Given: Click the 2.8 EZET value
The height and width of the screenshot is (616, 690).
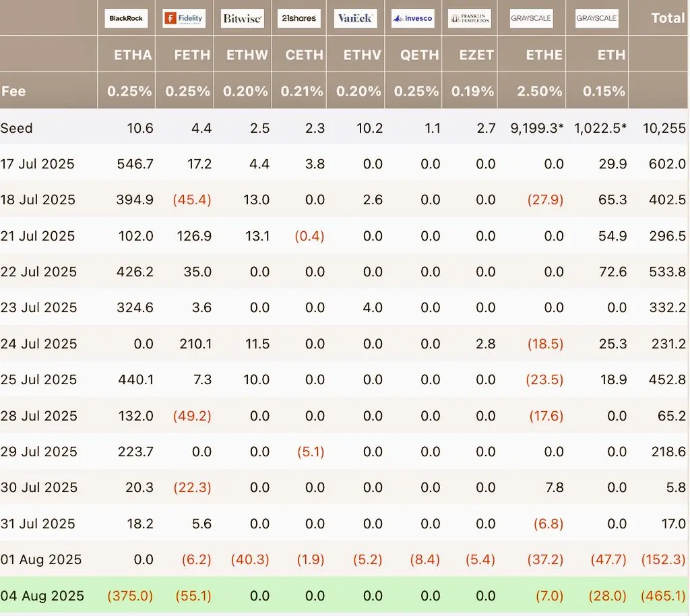Looking at the screenshot, I should coord(486,343).
